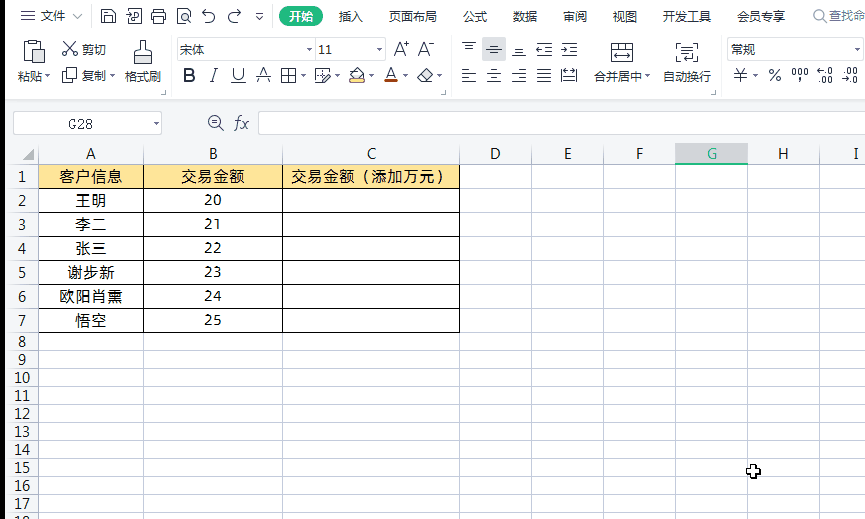Open the font size 11 dropdown
865x519 pixels.
pos(379,50)
